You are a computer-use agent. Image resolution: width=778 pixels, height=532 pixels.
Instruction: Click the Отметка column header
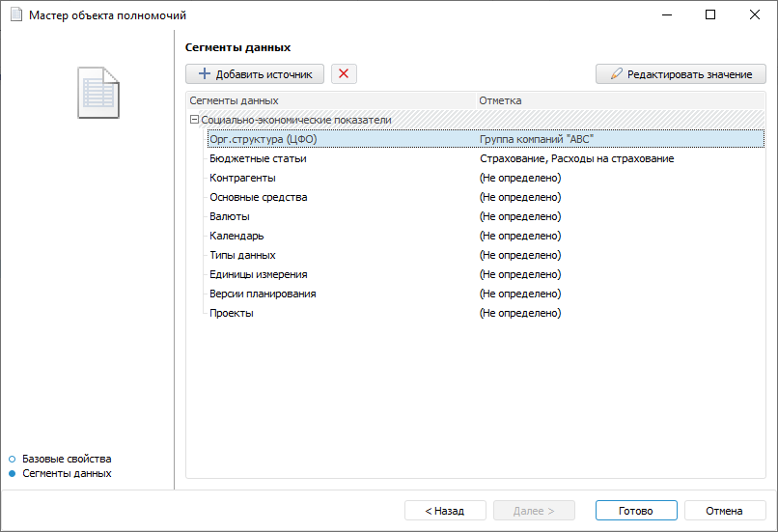(x=500, y=100)
